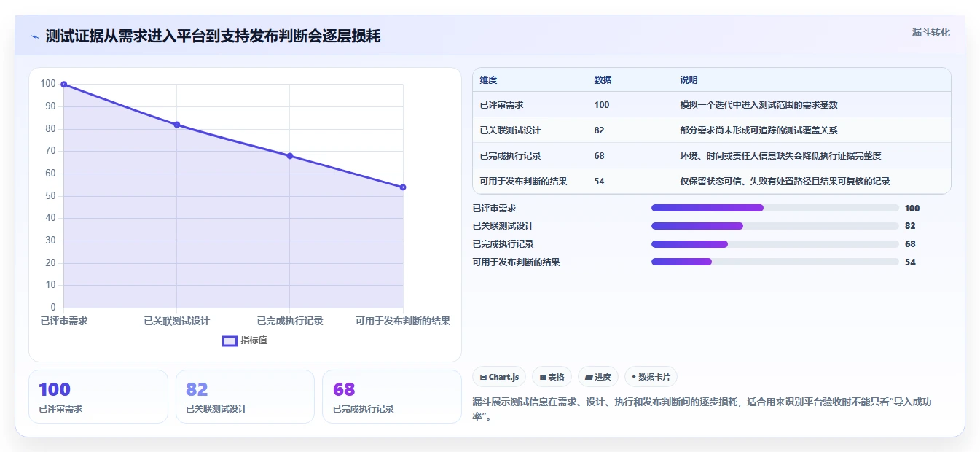Click the page title about 测试证据
The height and width of the screenshot is (452, 980).
click(213, 36)
